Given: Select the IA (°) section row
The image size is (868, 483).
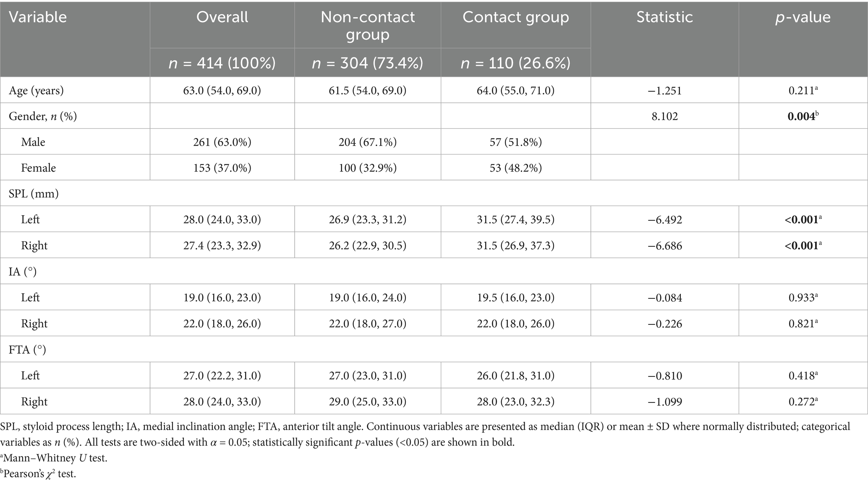Looking at the screenshot, I should (x=23, y=272).
